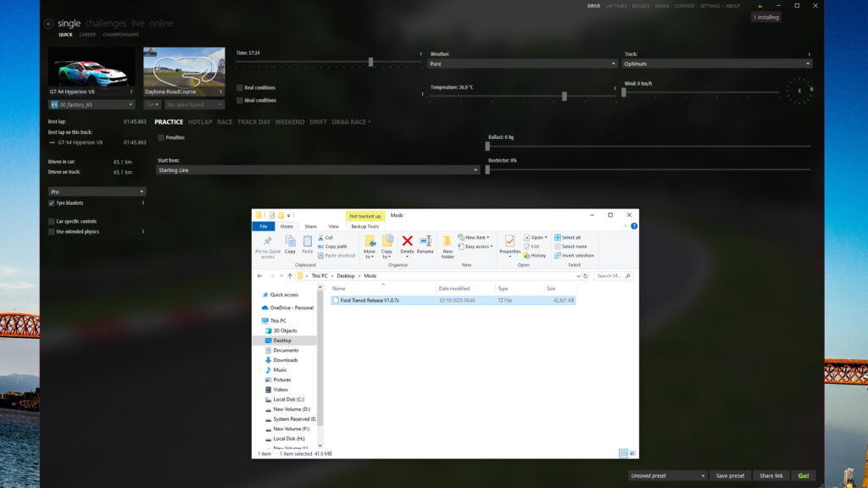Screen dimensions: 868x488
Task: Click the back arrow beside 'single'
Action: 48,24
